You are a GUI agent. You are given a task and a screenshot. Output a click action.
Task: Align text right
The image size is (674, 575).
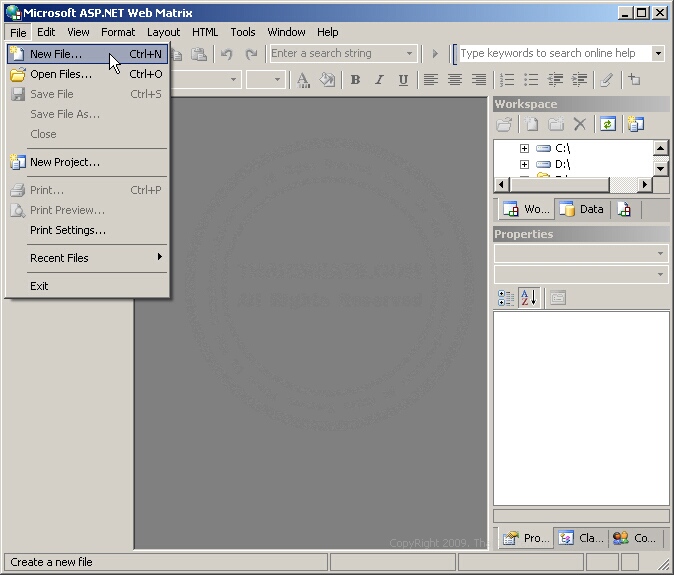pos(479,80)
